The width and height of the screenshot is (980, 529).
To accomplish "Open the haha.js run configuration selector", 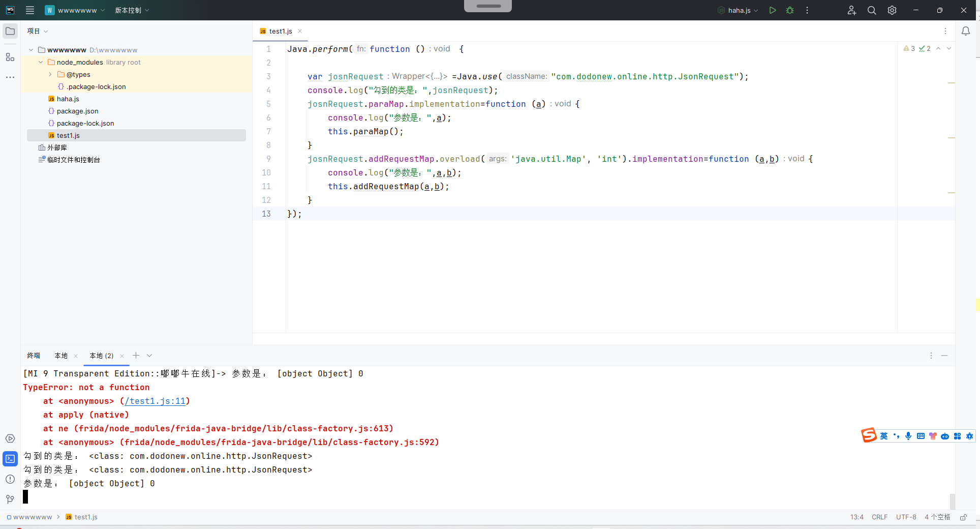I will tap(738, 10).
